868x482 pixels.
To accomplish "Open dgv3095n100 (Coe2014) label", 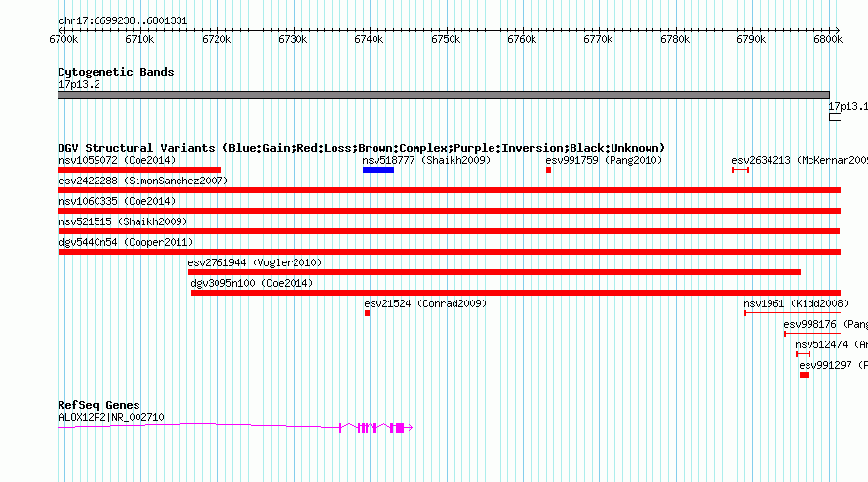I will (252, 283).
